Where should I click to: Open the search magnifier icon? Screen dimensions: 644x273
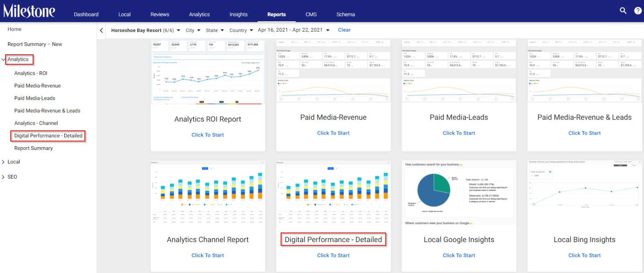[623, 11]
